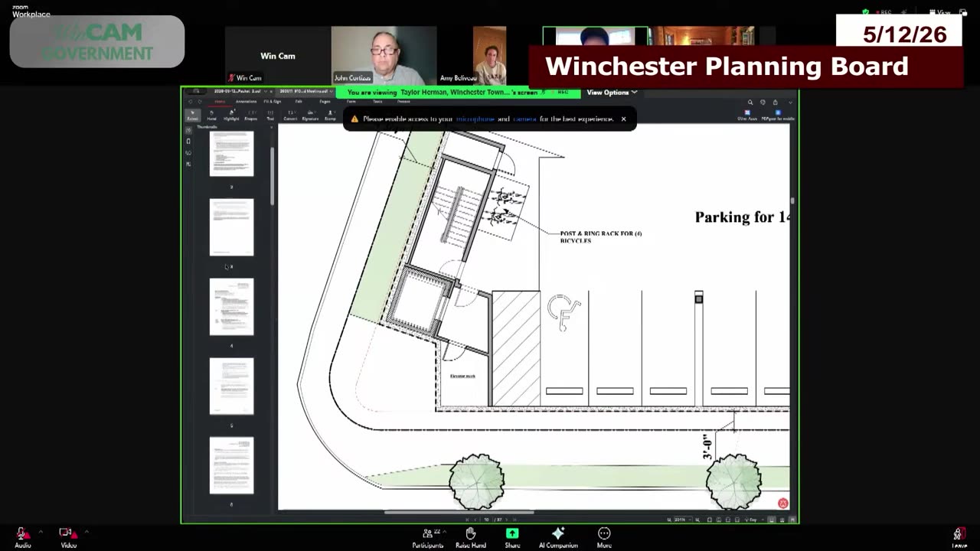Click the green Share button
Screen dimensions: 980x551
point(512,537)
